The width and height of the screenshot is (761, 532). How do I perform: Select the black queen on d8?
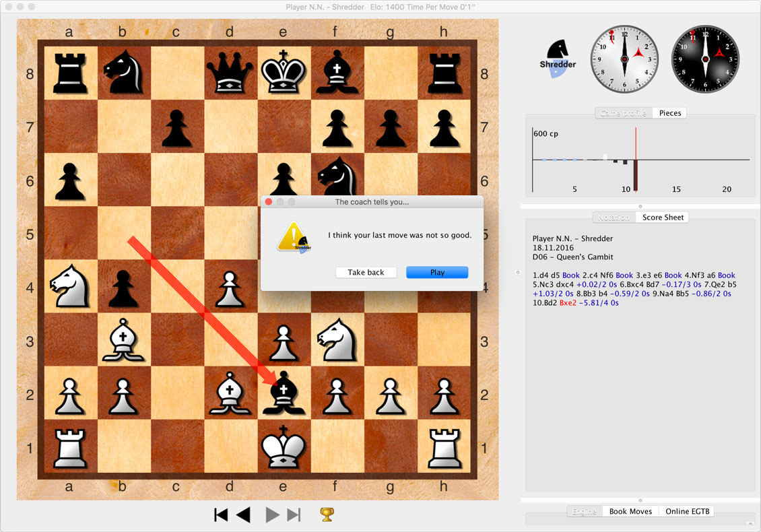(x=230, y=73)
